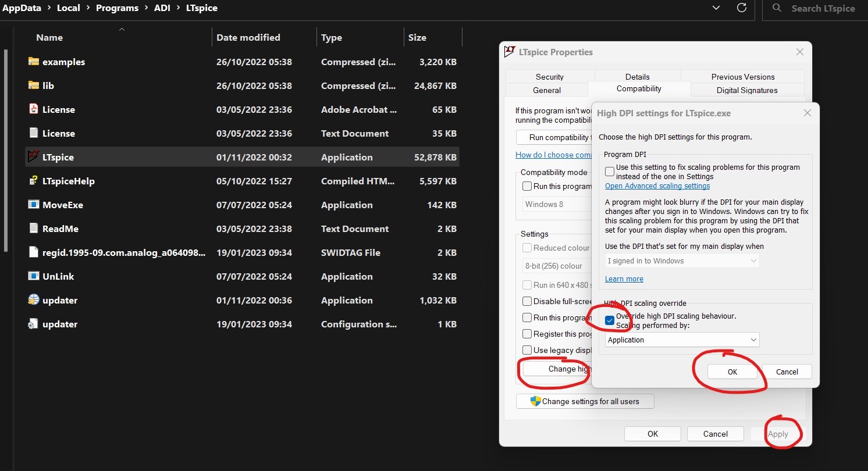
Task: Select the Compatibility tab
Action: (639, 88)
